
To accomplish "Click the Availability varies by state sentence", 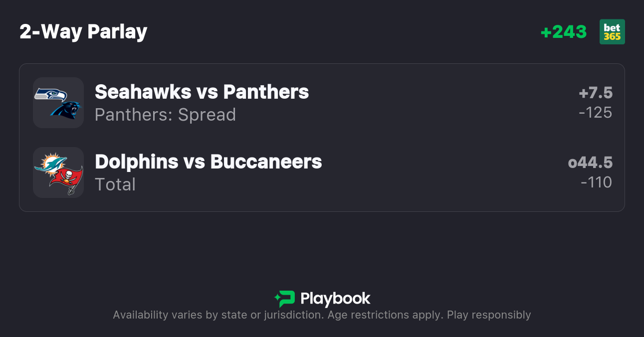I will (x=217, y=315).
